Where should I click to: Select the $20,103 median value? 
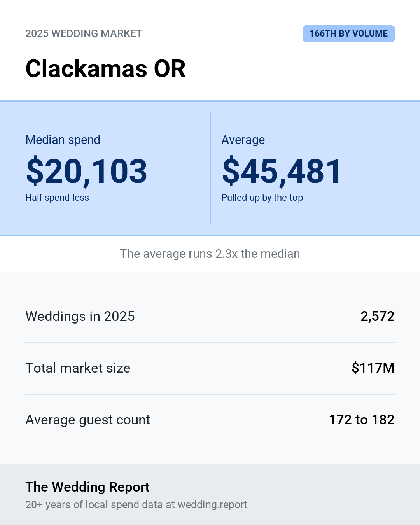(86, 171)
